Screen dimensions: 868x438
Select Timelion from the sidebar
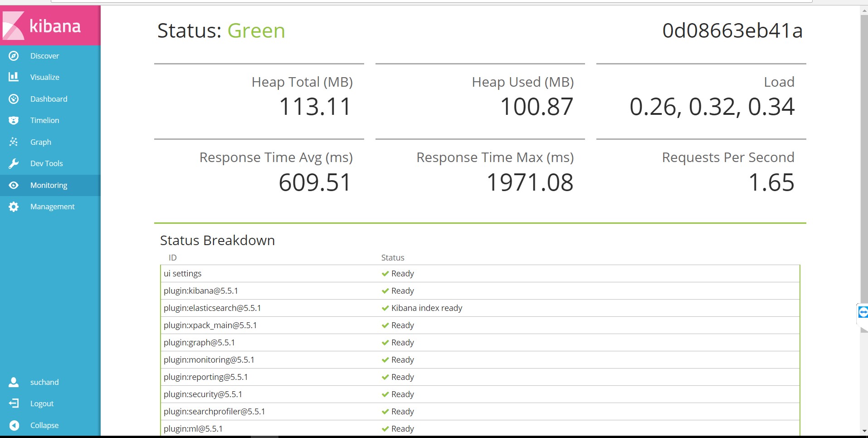coord(50,120)
